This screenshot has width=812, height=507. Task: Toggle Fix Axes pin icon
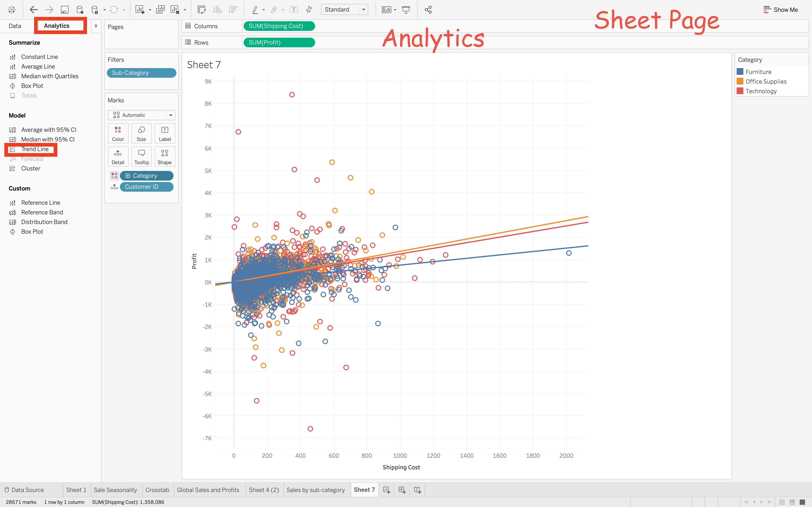click(x=309, y=10)
